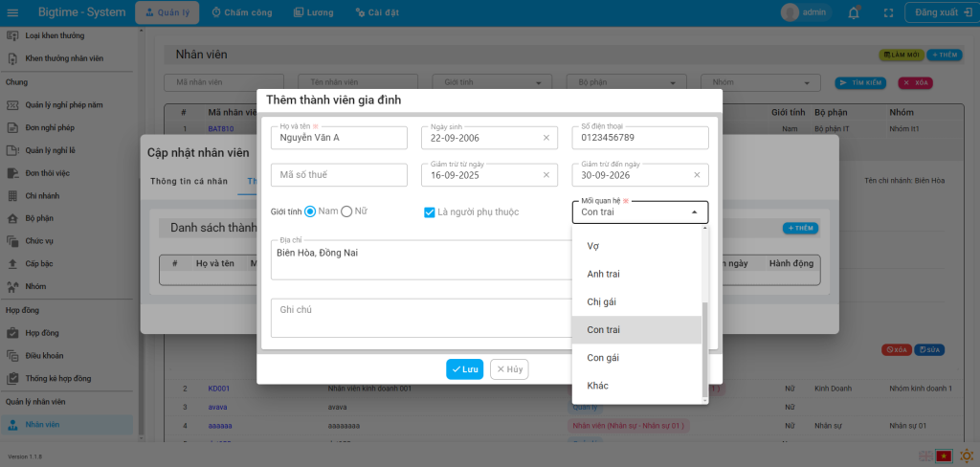Image resolution: width=980 pixels, height=467 pixels.
Task: Clear the Giảm trừ đến ngày date
Action: (x=697, y=175)
